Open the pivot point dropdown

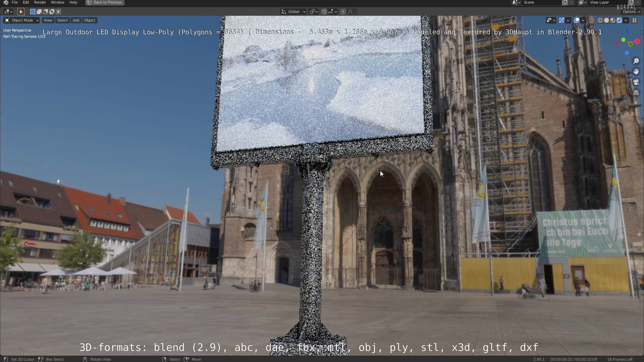(x=313, y=12)
